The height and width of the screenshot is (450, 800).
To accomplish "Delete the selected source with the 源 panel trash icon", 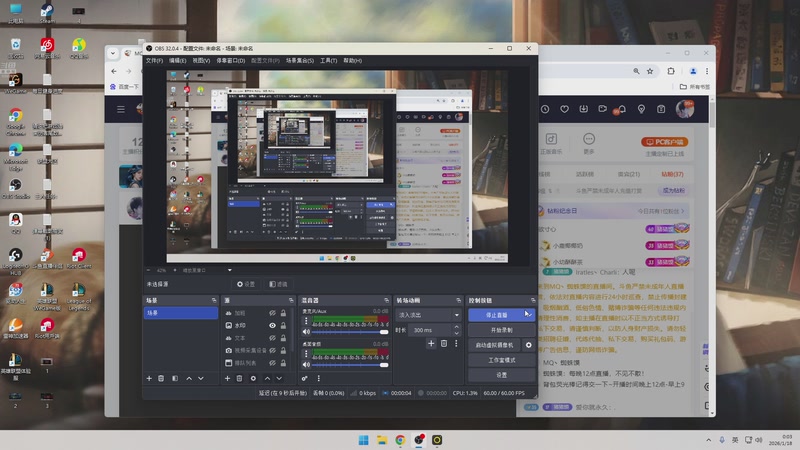I will [239, 379].
